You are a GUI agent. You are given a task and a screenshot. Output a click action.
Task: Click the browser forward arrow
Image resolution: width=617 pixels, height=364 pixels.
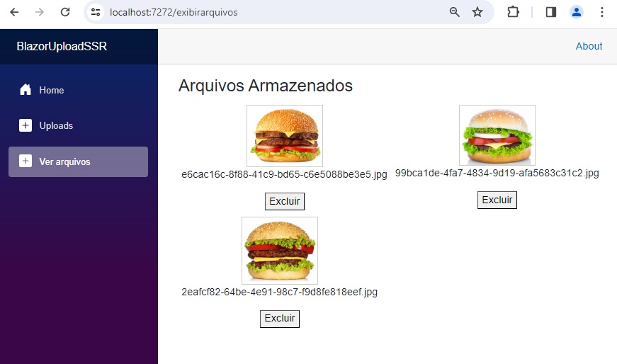pos(40,12)
